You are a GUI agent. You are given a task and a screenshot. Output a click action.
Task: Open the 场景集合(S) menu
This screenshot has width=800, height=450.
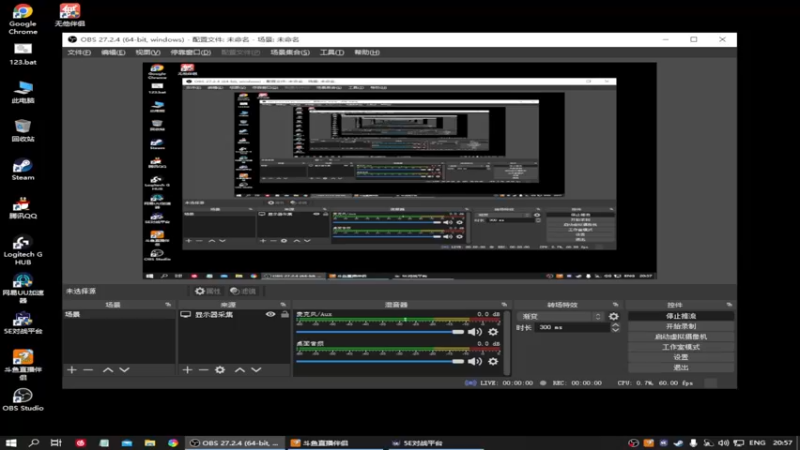click(290, 53)
